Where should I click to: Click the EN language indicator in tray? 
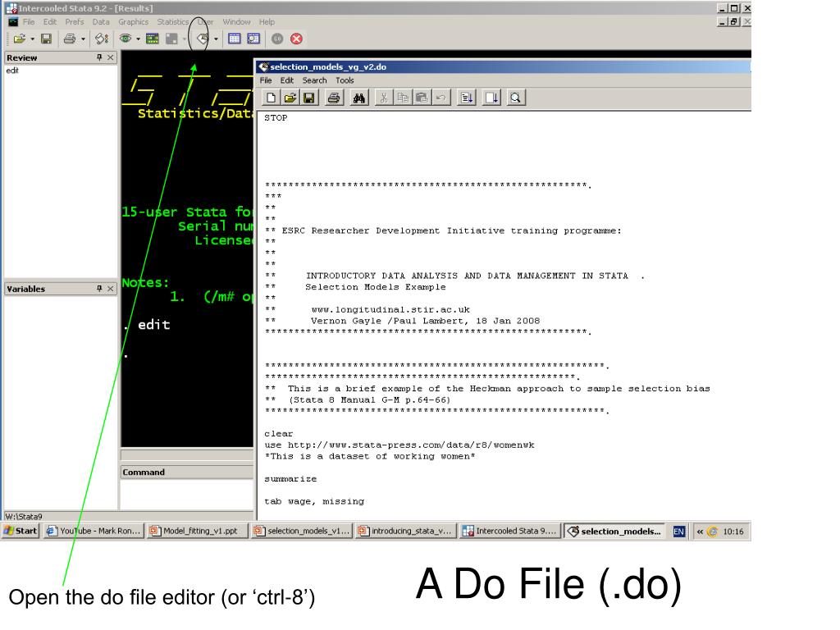point(678,532)
